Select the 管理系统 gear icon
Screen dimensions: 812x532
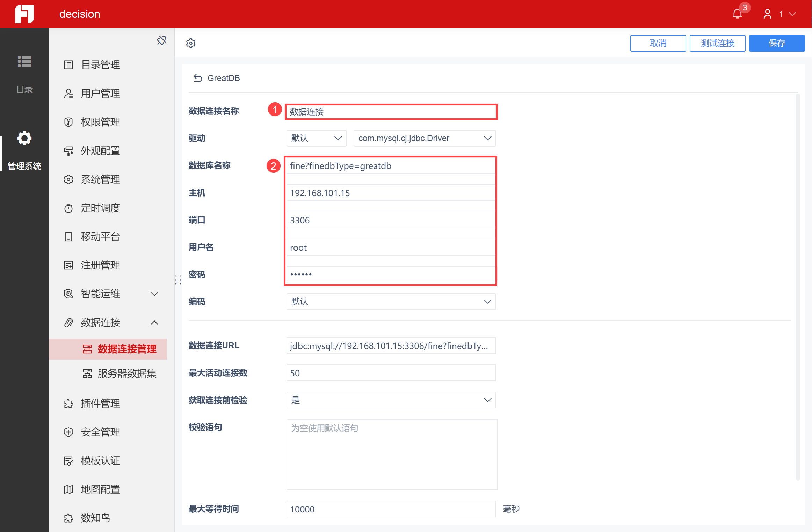[24, 139]
